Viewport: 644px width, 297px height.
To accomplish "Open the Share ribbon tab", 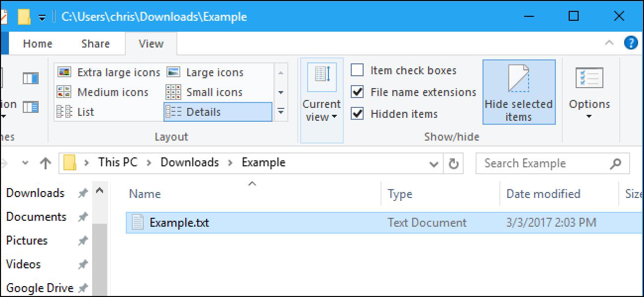I will pyautogui.click(x=95, y=44).
